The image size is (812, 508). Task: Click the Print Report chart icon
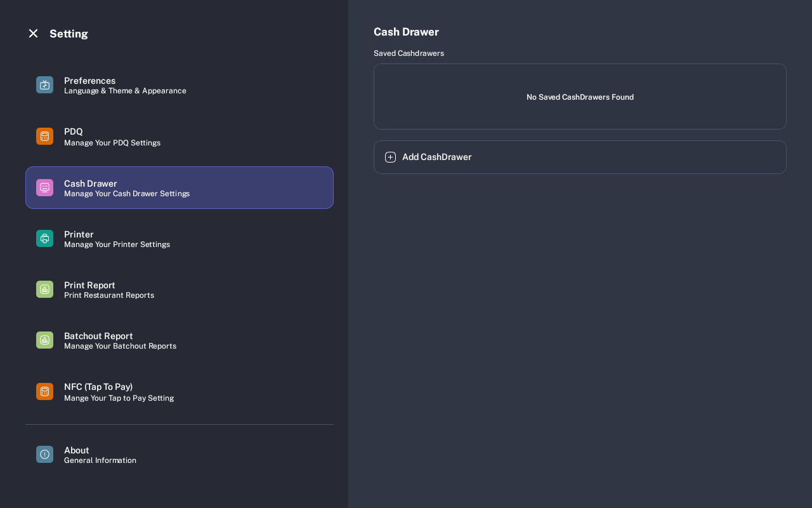click(44, 290)
